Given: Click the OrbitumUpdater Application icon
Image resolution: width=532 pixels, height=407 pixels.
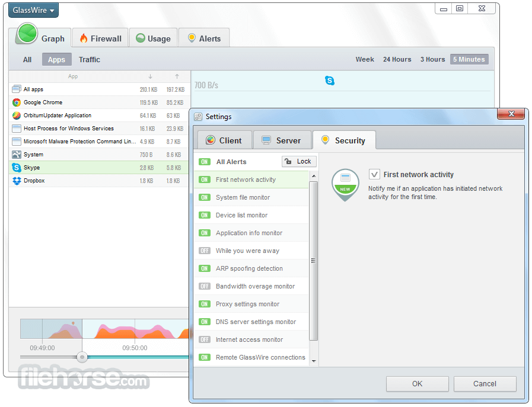Looking at the screenshot, I should click(x=16, y=116).
